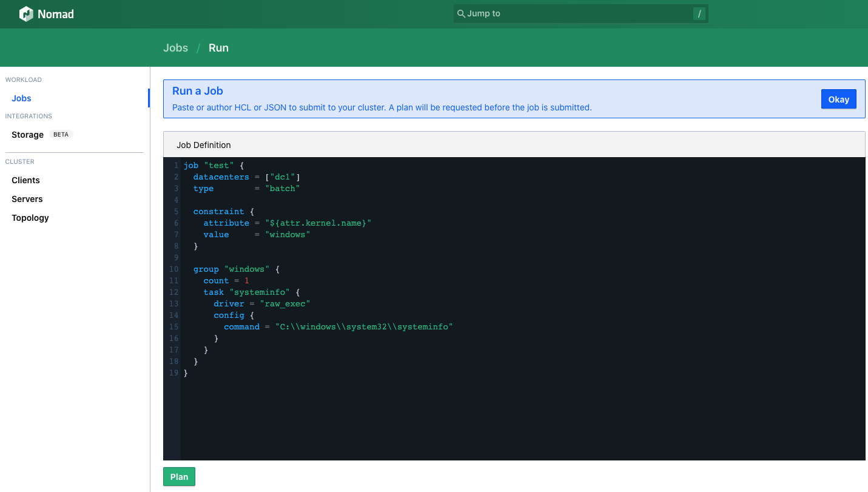Screen dimensions: 868x492
Task: Open the Topology view
Action: click(x=30, y=218)
